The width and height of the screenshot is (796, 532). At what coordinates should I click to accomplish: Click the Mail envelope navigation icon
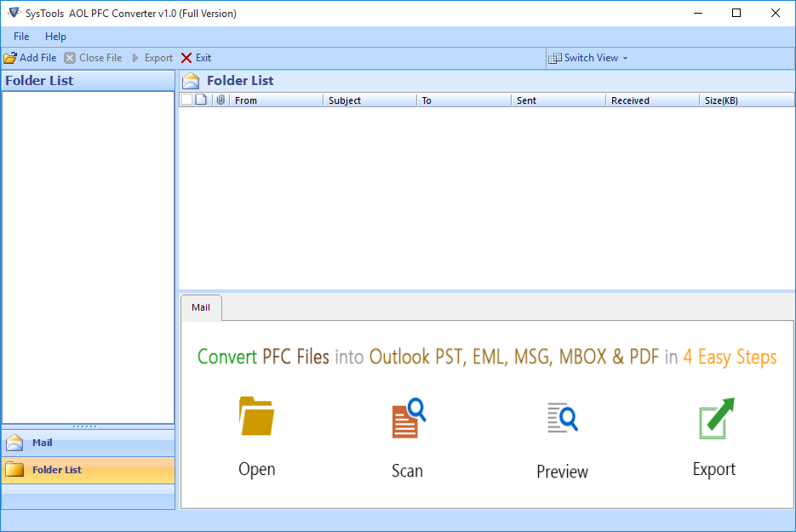[14, 443]
